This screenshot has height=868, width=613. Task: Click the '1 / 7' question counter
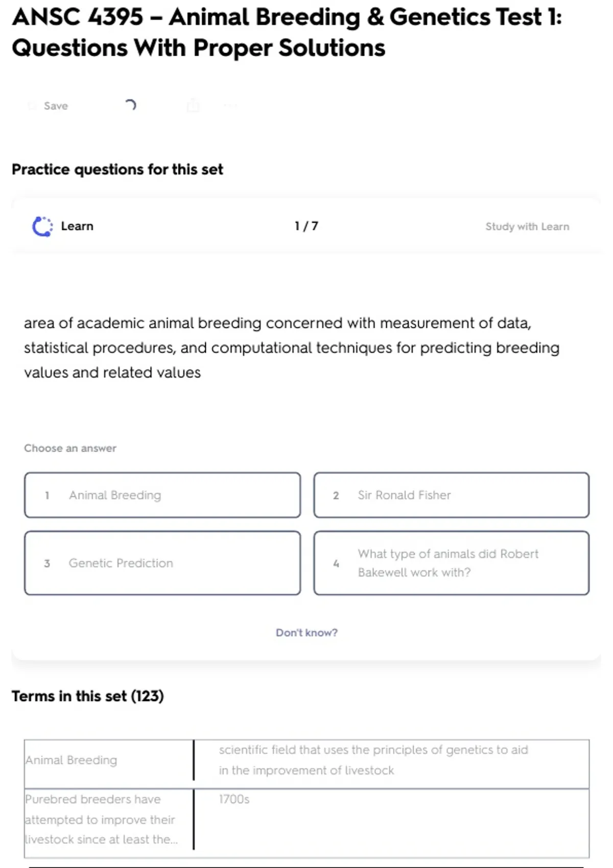[306, 226]
